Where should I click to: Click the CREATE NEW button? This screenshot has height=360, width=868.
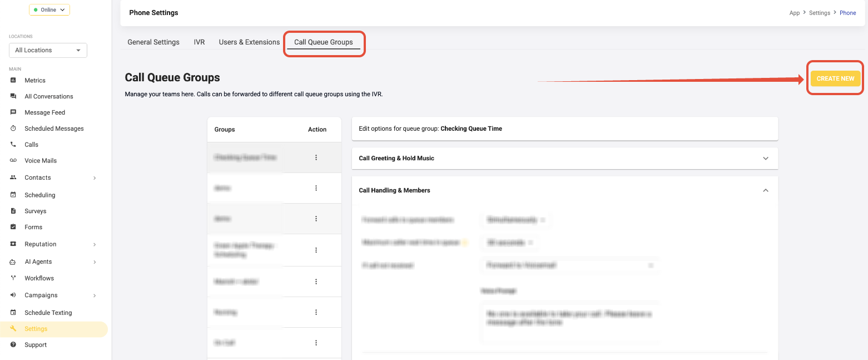coord(835,79)
